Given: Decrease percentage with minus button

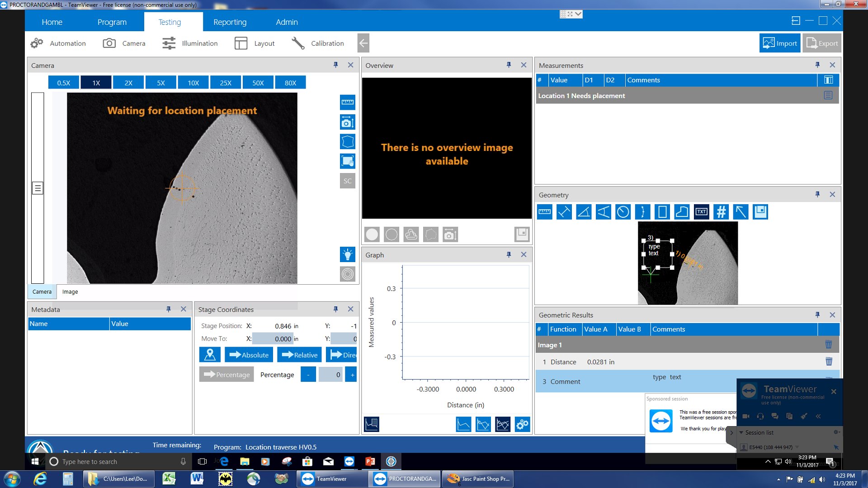Looking at the screenshot, I should point(308,374).
